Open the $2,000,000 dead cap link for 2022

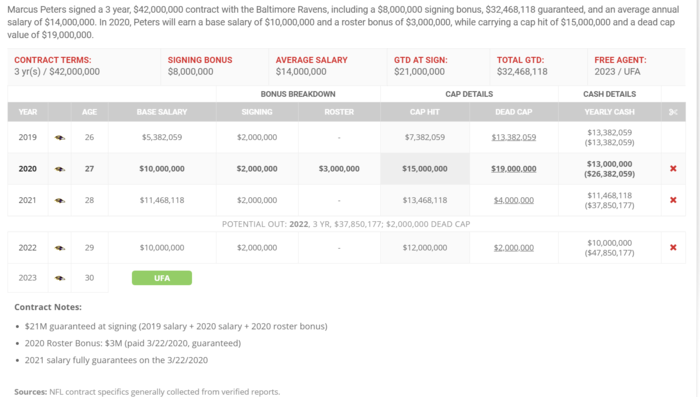(513, 247)
